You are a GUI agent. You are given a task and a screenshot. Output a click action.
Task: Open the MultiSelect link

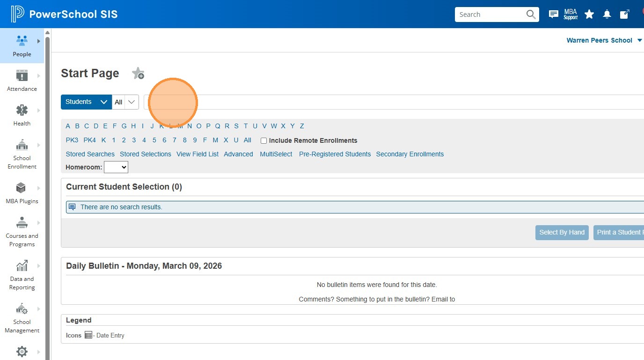(x=276, y=154)
